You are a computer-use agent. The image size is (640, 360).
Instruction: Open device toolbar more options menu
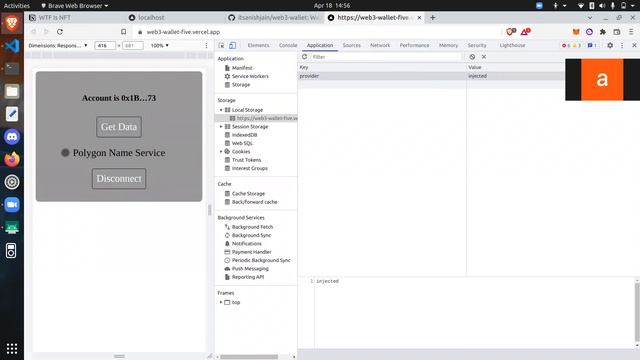(206, 45)
